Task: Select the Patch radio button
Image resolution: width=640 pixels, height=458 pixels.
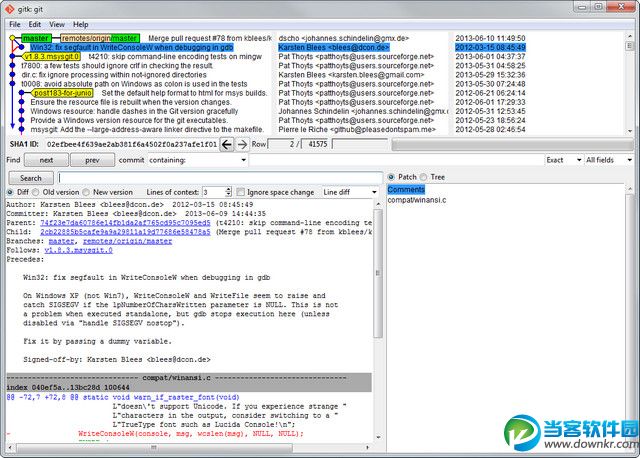Action: pos(391,177)
